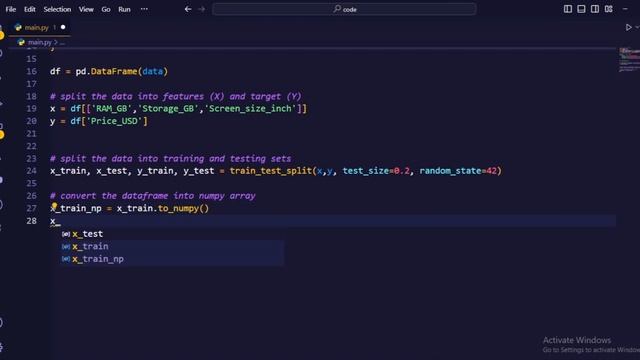Open the View menu

click(86, 9)
